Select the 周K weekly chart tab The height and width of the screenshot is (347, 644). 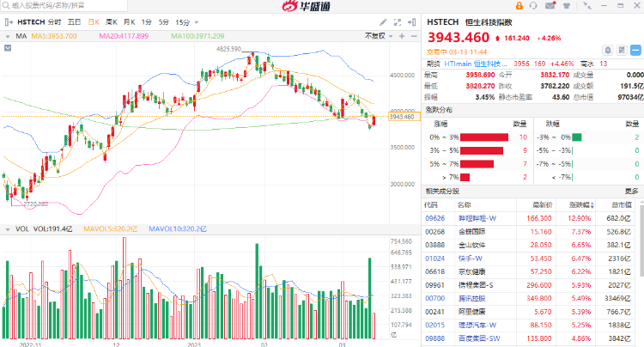[x=112, y=22]
